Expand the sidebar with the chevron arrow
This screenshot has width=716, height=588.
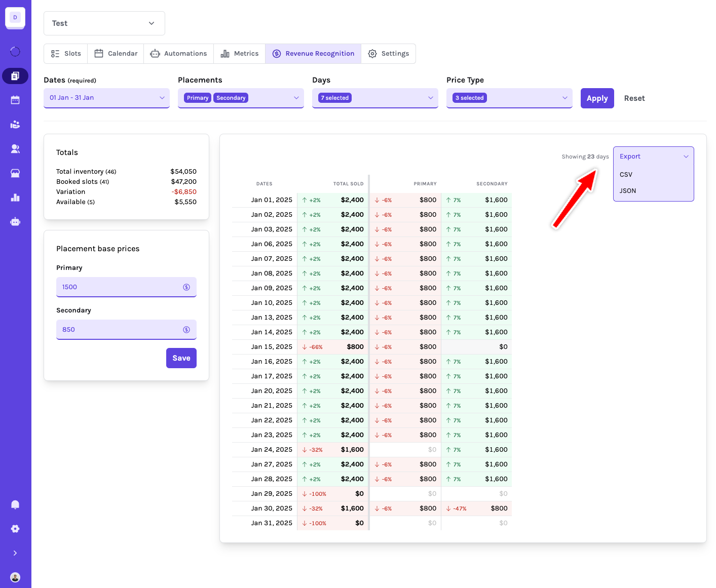[15, 553]
